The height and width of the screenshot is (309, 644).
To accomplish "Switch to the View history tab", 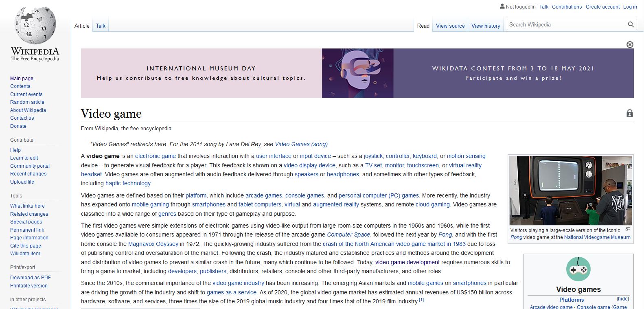I will (486, 26).
